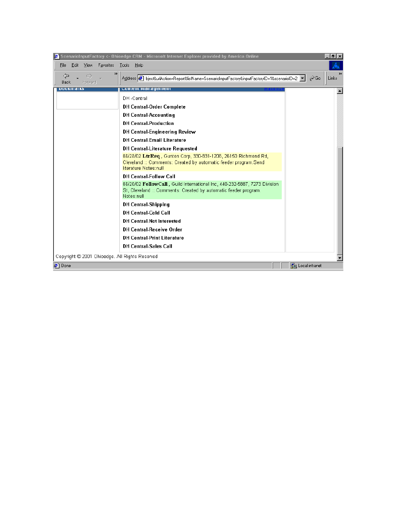Close the Internet Explorer window
The height and width of the screenshot is (532, 411).
tap(340, 56)
